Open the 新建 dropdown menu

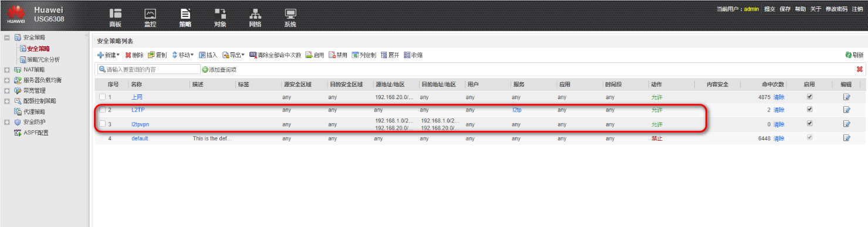(x=109, y=55)
